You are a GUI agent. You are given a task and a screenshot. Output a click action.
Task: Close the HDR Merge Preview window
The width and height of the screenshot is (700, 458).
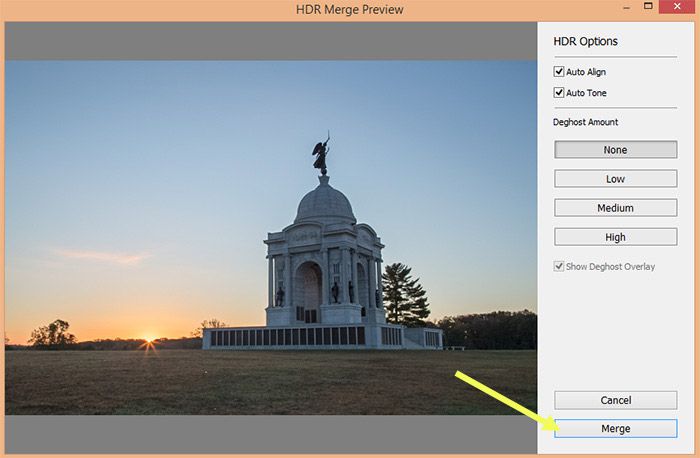pos(675,7)
